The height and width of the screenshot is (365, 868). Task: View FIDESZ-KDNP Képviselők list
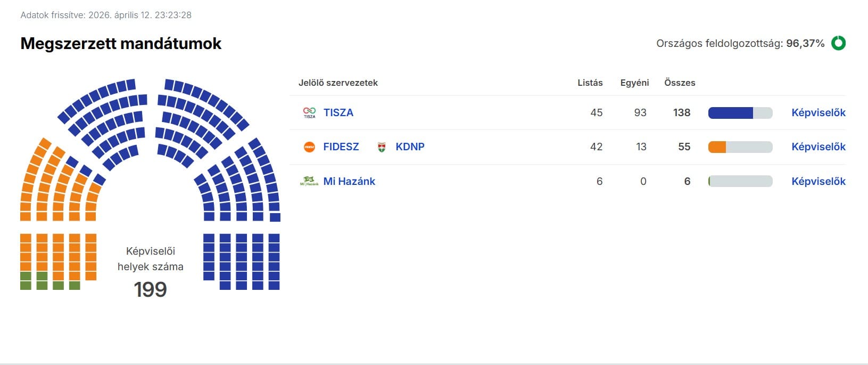click(818, 147)
